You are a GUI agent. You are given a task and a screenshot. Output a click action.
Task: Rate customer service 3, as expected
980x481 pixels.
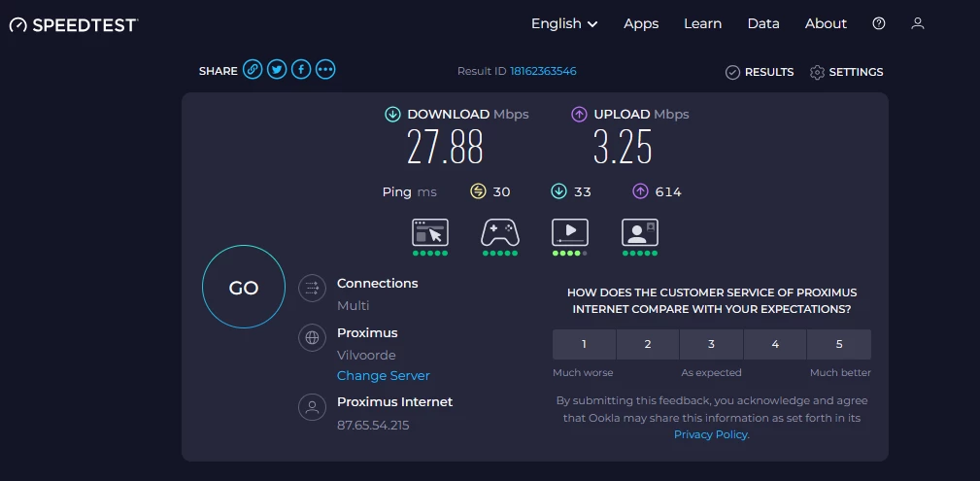pyautogui.click(x=711, y=344)
